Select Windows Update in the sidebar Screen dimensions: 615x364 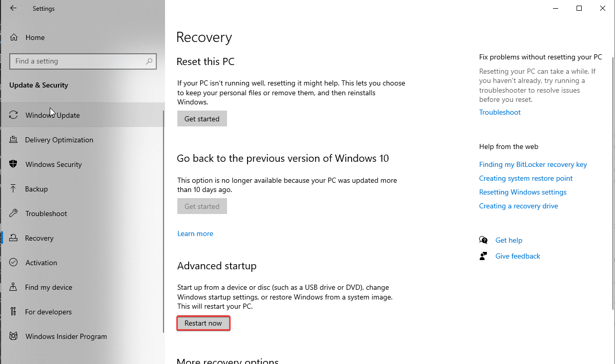point(52,115)
